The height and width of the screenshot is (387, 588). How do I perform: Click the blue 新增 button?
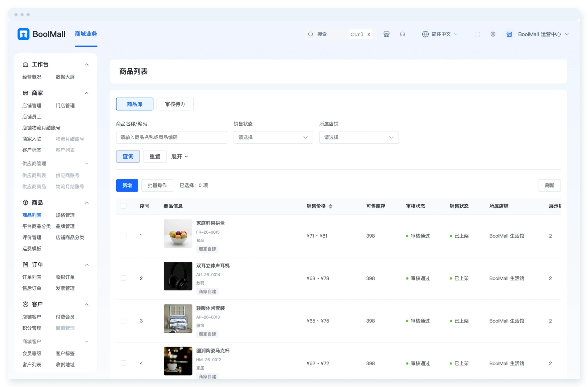click(127, 185)
